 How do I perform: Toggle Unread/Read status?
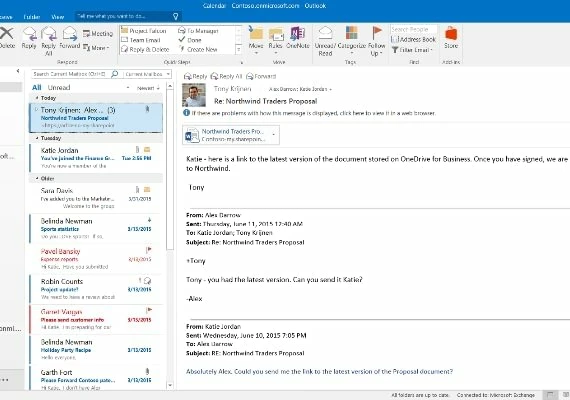click(325, 41)
